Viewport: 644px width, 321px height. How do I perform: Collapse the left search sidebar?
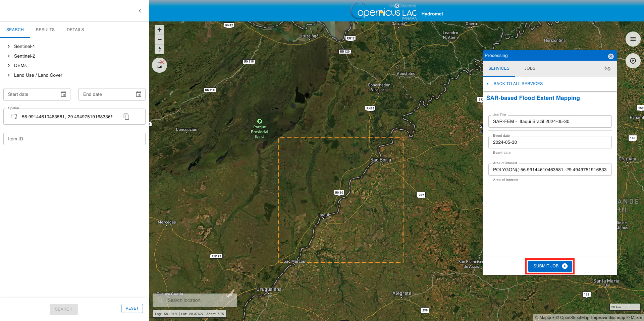[140, 11]
